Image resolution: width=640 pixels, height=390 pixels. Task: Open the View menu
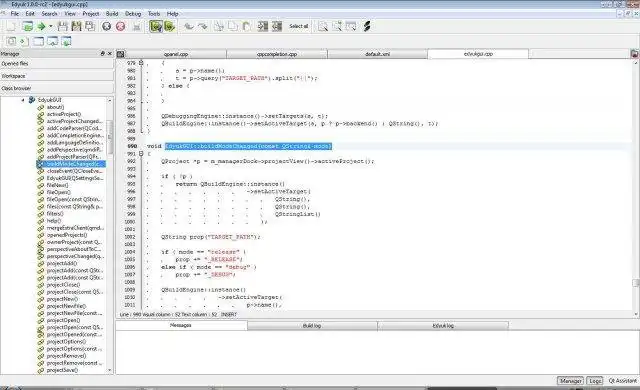click(70, 13)
